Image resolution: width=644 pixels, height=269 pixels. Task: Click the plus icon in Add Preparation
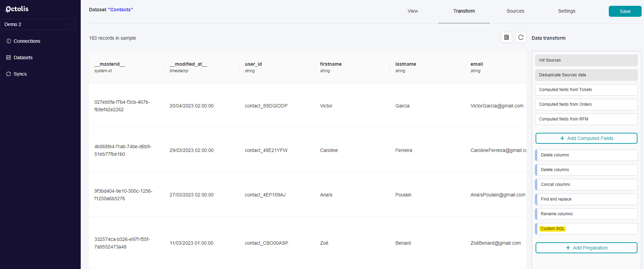pos(568,248)
